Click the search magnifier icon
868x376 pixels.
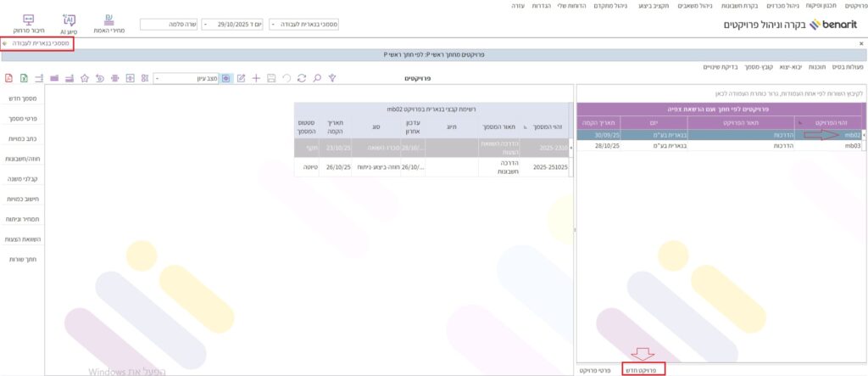(x=315, y=78)
